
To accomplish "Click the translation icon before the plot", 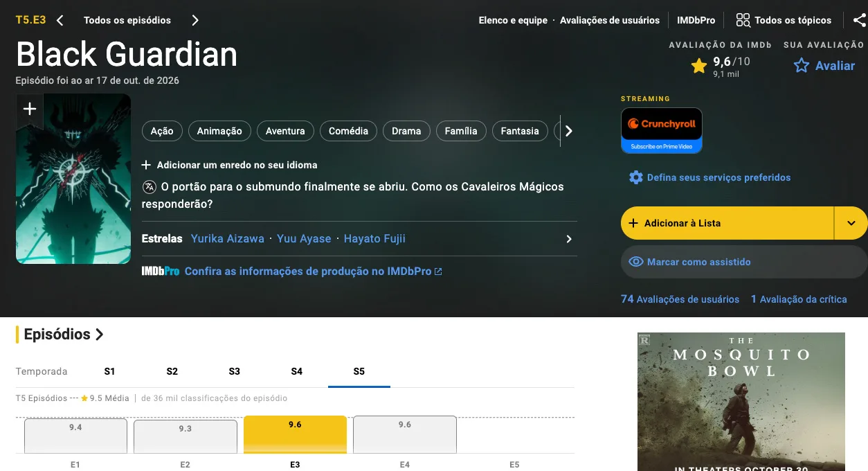I will (149, 186).
